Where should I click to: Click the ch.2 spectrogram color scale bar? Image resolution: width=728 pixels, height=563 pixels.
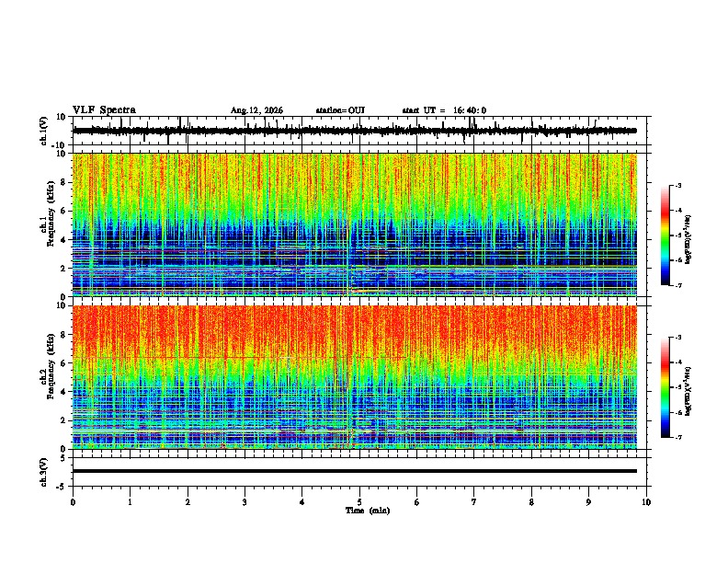(x=665, y=387)
